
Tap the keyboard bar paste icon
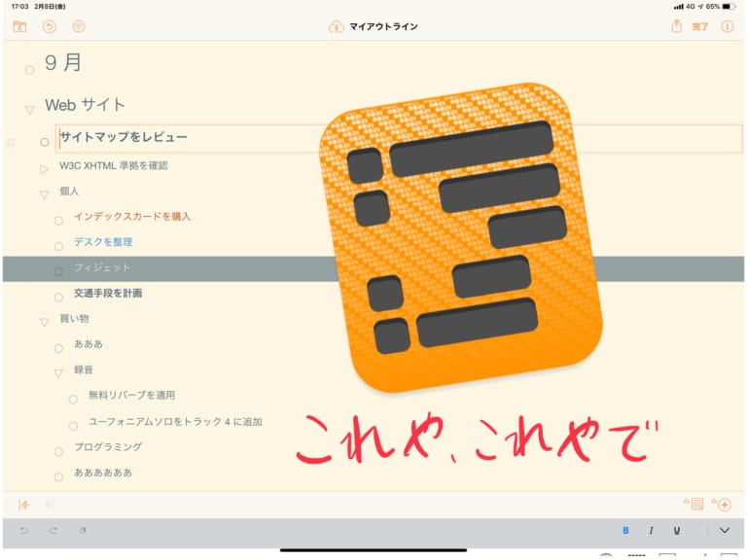click(83, 531)
